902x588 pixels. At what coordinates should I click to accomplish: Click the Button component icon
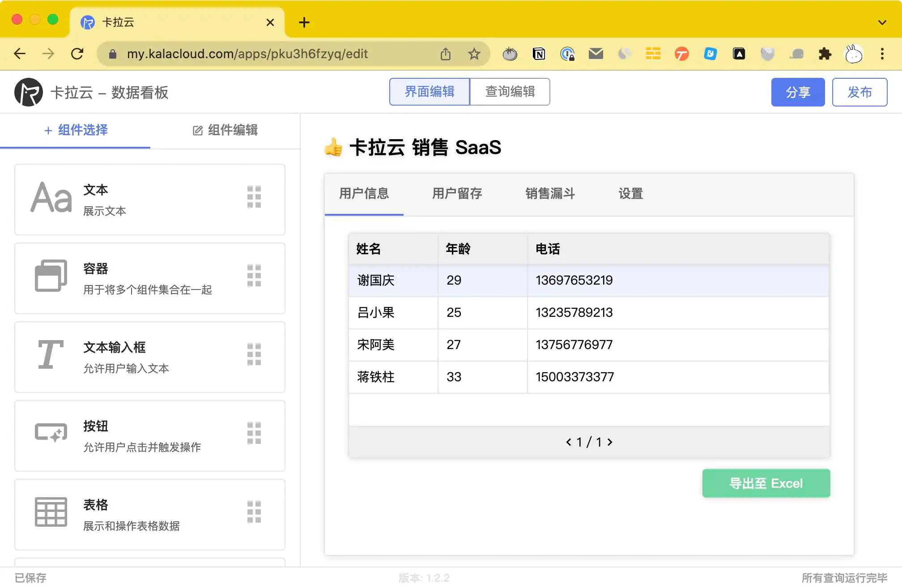(51, 433)
